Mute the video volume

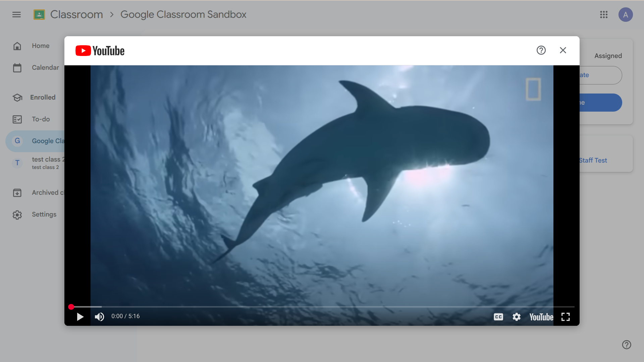coord(99,317)
